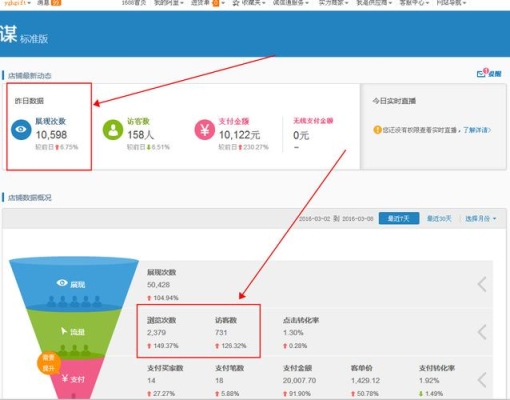Click the pink yen 支付金额 icon
This screenshot has height=400, width=510.
tap(205, 130)
